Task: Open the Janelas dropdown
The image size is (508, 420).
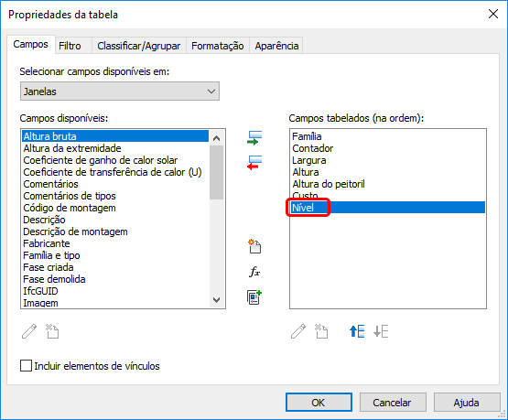Action: (x=120, y=92)
